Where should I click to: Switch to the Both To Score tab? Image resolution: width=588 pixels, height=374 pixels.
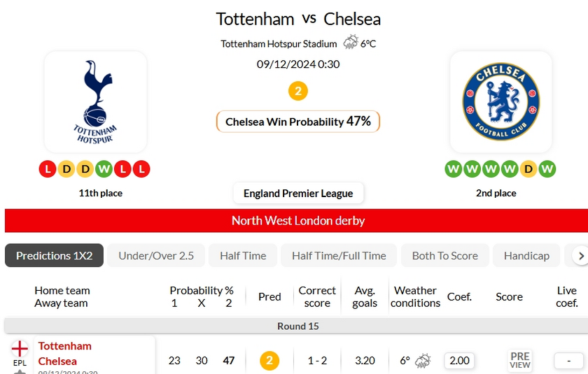pos(444,255)
